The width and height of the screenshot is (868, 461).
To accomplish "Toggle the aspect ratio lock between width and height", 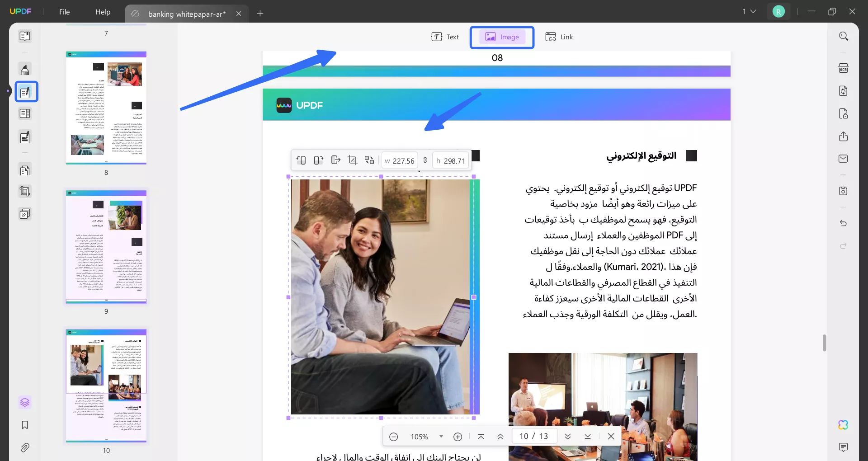I will (425, 160).
